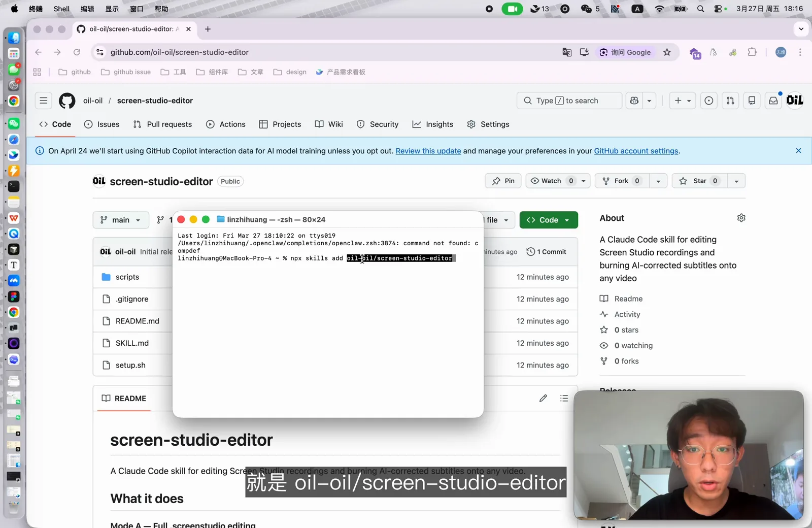This screenshot has height=528, width=812.
Task: Open the Wiki tab
Action: (329, 124)
